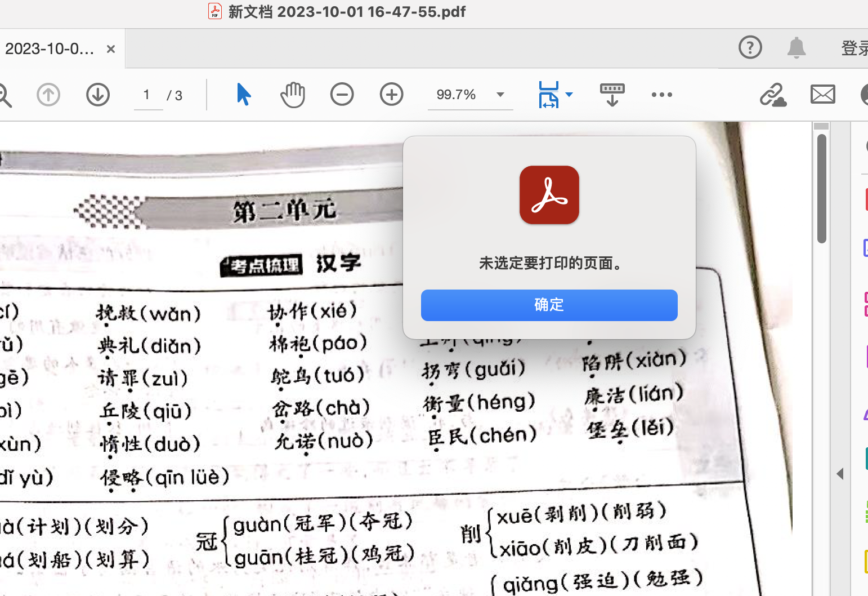Activate the selection arrow tool
Image resolution: width=868 pixels, height=596 pixels.
(243, 95)
